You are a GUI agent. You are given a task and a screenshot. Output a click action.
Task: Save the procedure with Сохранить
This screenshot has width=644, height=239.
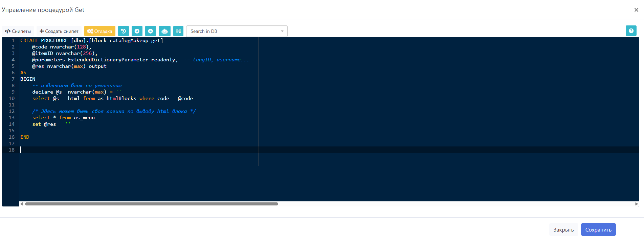tap(598, 230)
